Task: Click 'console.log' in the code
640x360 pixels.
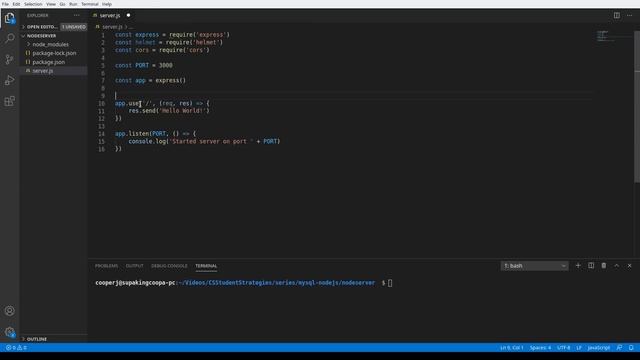Action: [147, 141]
